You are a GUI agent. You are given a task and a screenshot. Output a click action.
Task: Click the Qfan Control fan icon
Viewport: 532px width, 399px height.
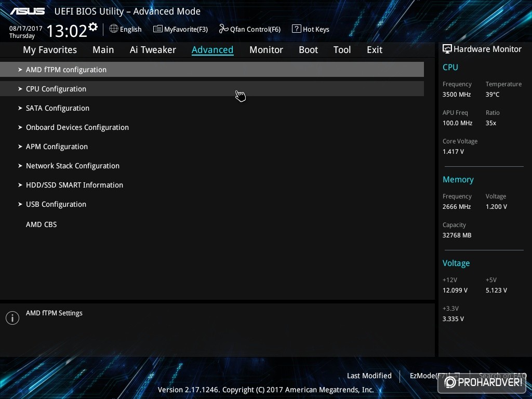223,29
